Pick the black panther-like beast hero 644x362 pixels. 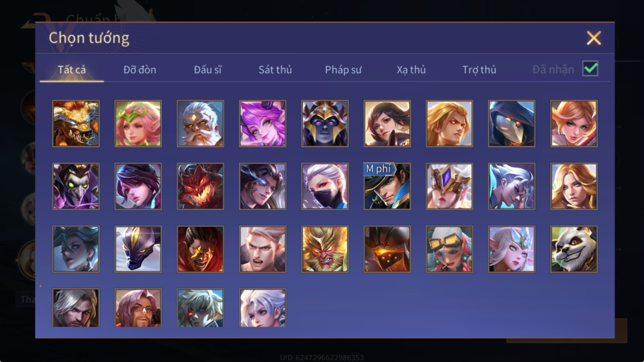point(138,249)
